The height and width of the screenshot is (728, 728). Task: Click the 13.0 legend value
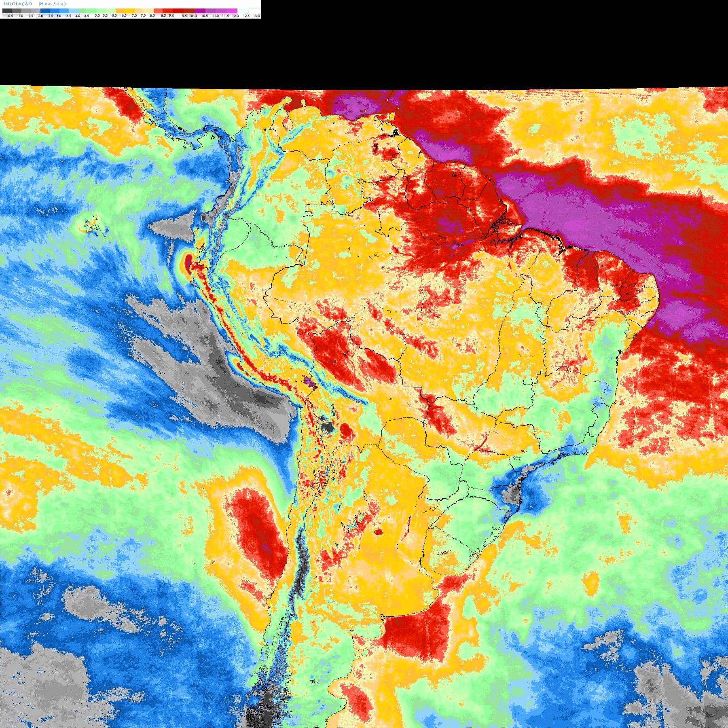coord(256,16)
